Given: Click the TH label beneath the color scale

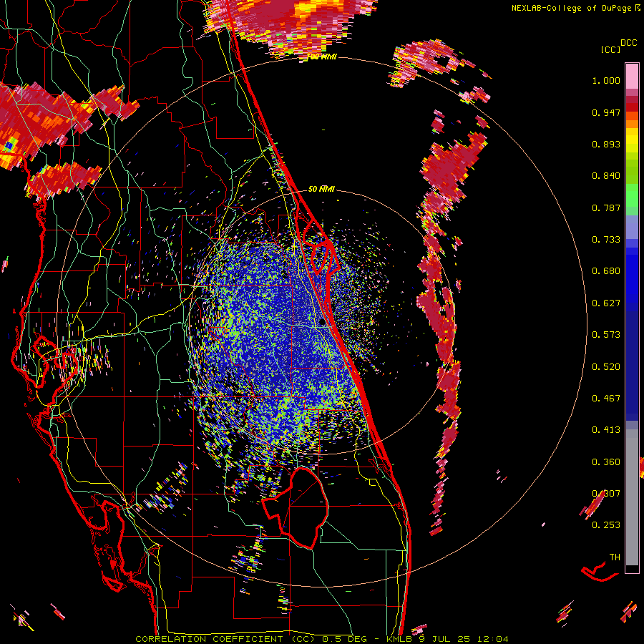Looking at the screenshot, I should click(615, 557).
